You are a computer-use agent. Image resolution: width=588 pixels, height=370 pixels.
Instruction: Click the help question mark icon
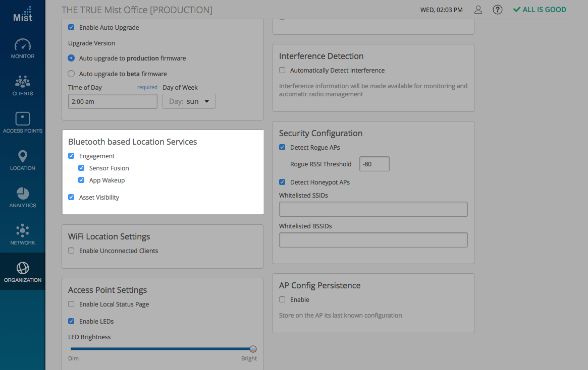point(498,10)
